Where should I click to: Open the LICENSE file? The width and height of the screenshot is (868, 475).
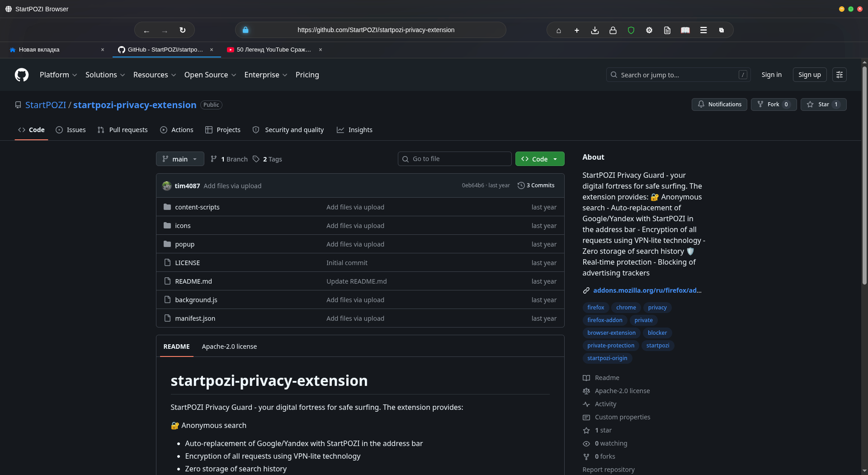tap(187, 263)
